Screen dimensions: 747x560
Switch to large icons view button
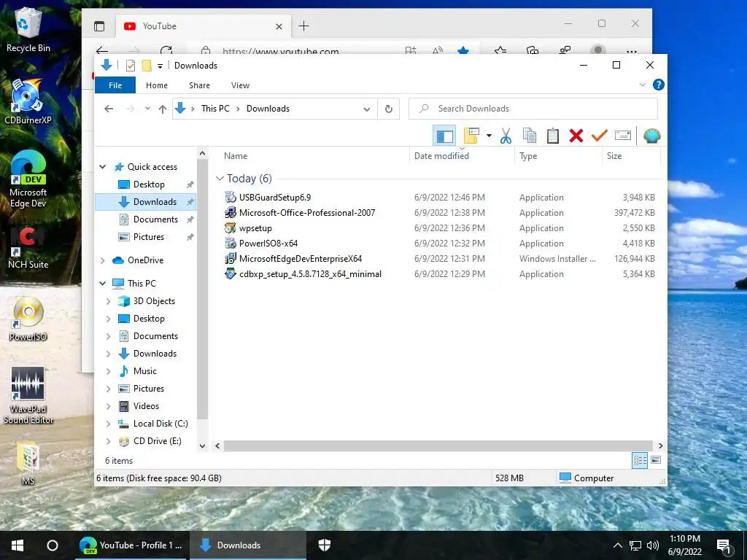click(x=656, y=460)
